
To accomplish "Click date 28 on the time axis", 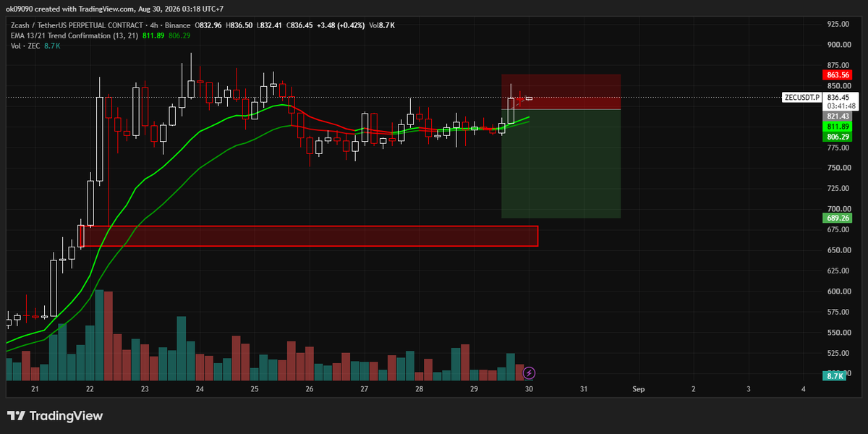I will pos(420,389).
